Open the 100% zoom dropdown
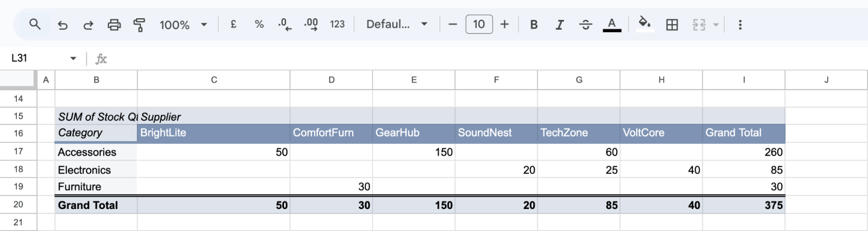This screenshot has width=868, height=231. click(x=183, y=25)
